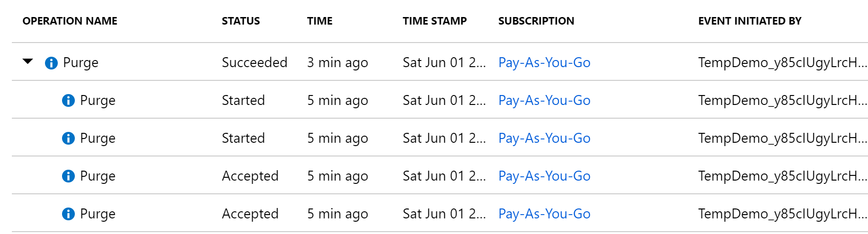The width and height of the screenshot is (868, 234).
Task: Sort by Operation Name column header
Action: (x=70, y=21)
